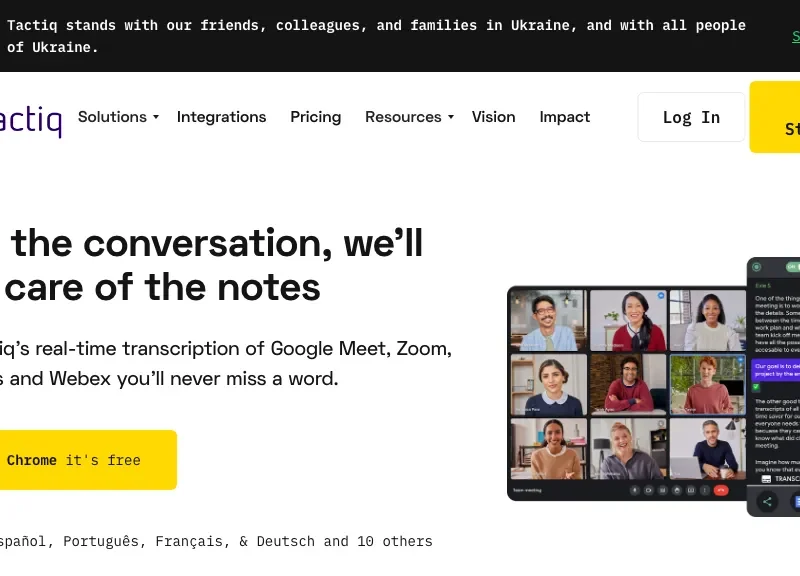Toggle the camera icon in the meeting toolbar
Image resolution: width=800 pixels, height=576 pixels.
click(x=648, y=490)
